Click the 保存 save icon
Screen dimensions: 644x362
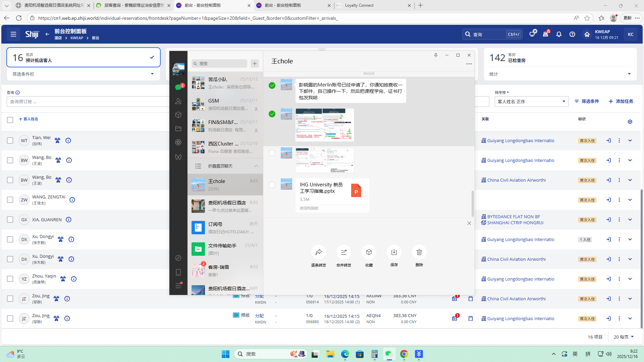(x=394, y=252)
